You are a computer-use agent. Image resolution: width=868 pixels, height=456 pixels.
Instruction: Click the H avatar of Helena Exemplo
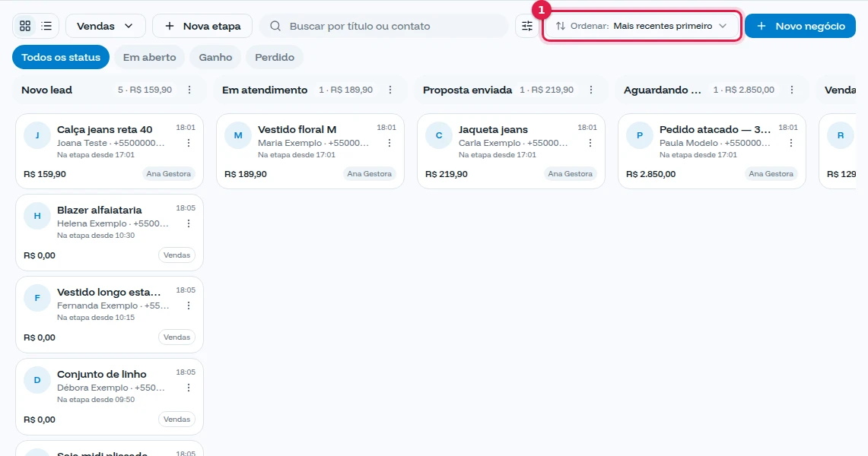tap(37, 216)
